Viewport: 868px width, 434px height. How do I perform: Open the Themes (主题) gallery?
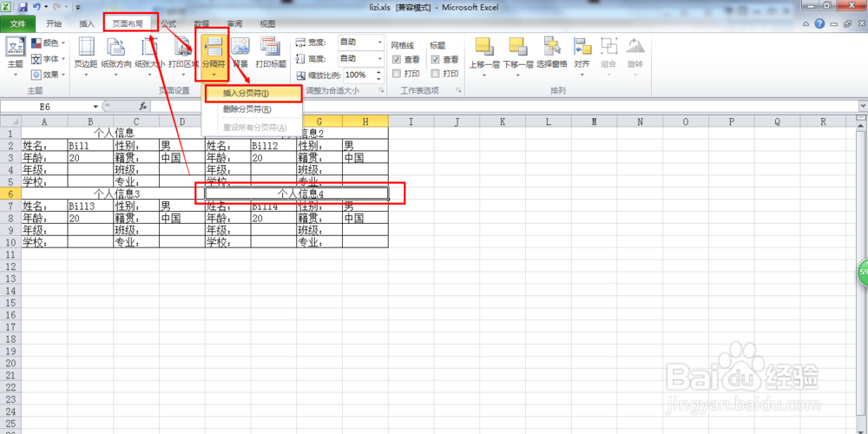click(15, 57)
